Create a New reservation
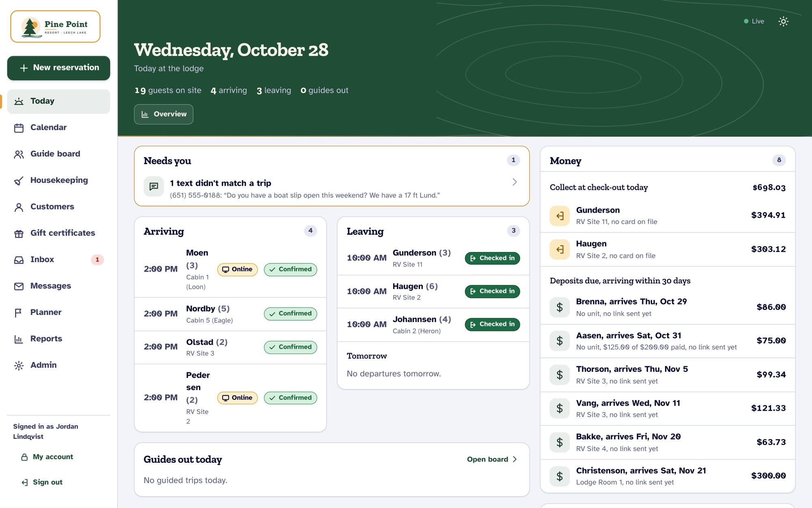812x508 pixels. (x=58, y=68)
